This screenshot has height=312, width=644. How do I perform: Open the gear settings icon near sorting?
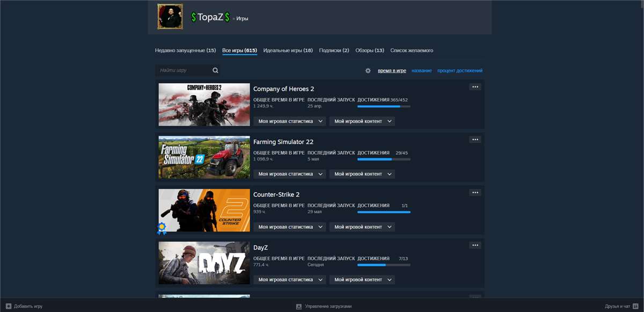pos(368,71)
